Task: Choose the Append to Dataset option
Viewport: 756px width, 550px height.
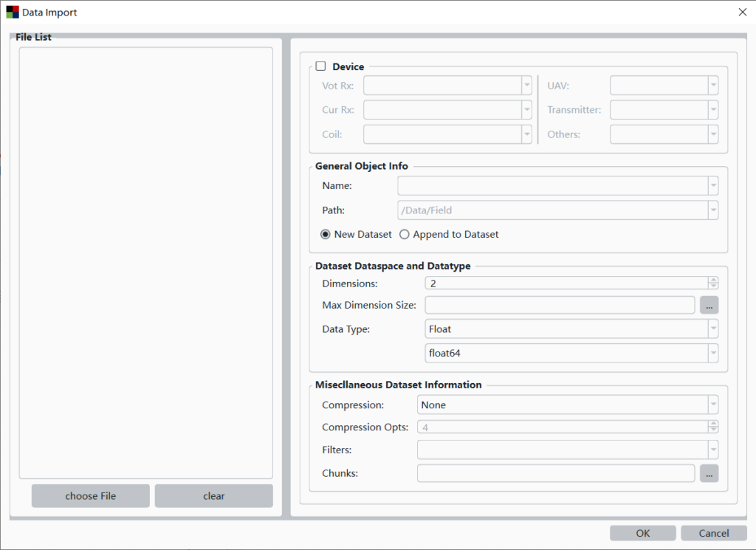Action: [404, 234]
